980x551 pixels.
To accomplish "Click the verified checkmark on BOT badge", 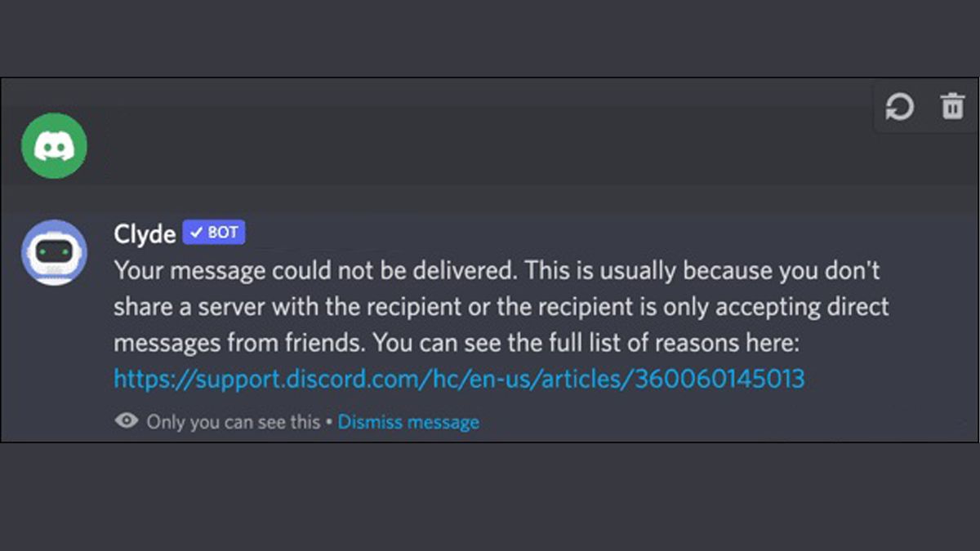I will 196,232.
